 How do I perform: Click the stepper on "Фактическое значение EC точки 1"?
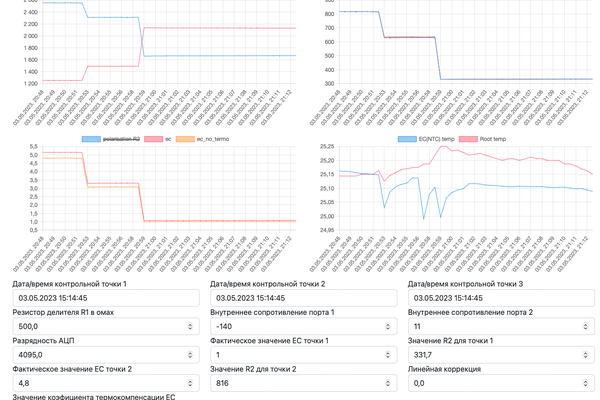click(390, 354)
